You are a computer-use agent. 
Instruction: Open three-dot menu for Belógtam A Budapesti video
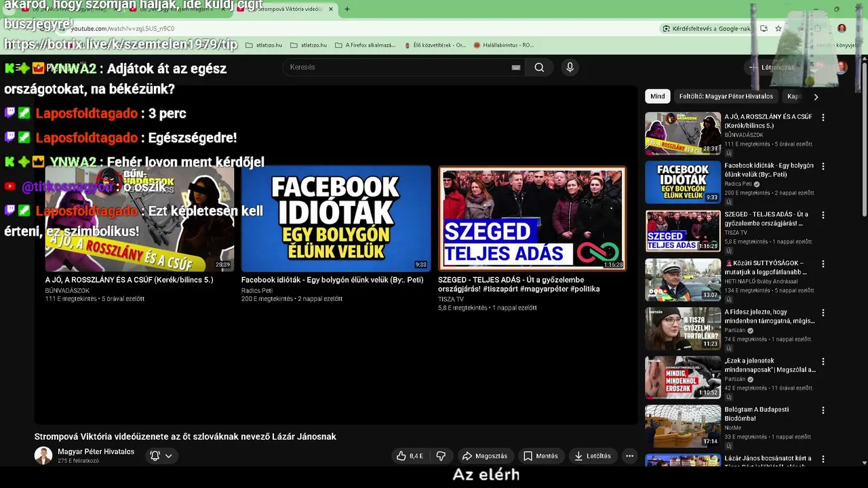pos(823,410)
